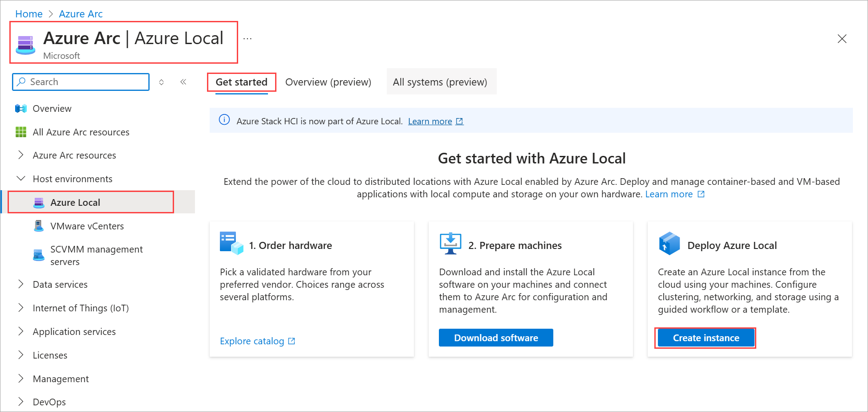Open the more options ellipsis near title
This screenshot has width=868, height=412.
(x=247, y=39)
